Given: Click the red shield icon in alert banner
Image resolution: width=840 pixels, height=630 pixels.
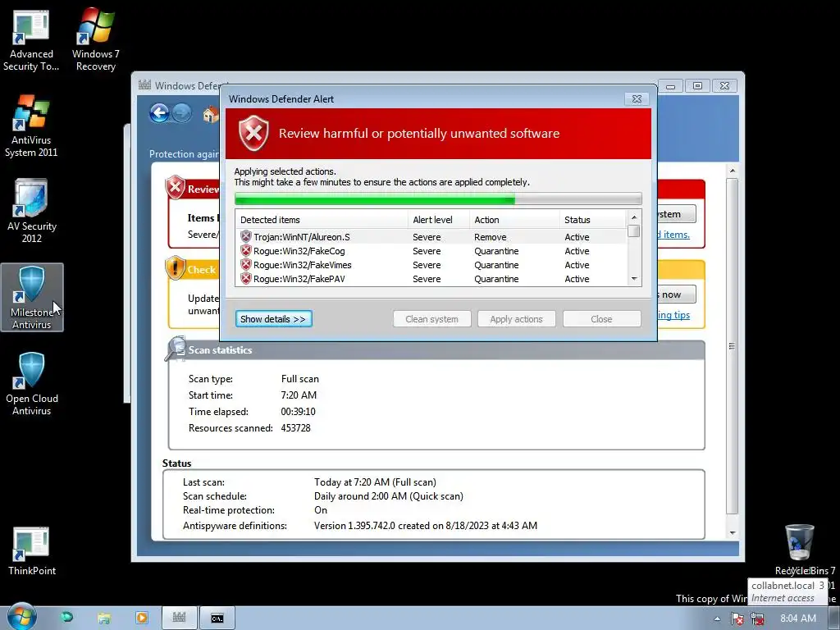Looking at the screenshot, I should pyautogui.click(x=253, y=134).
